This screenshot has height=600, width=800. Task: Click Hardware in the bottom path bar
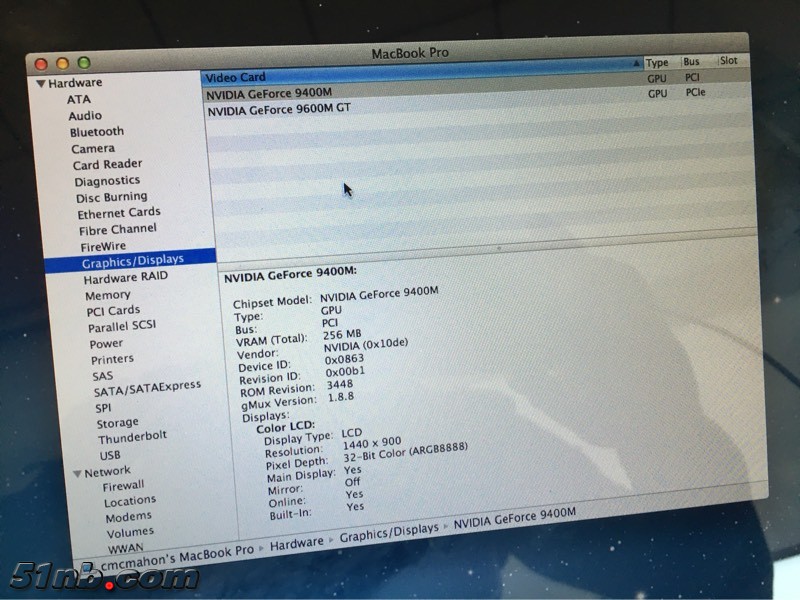297,542
